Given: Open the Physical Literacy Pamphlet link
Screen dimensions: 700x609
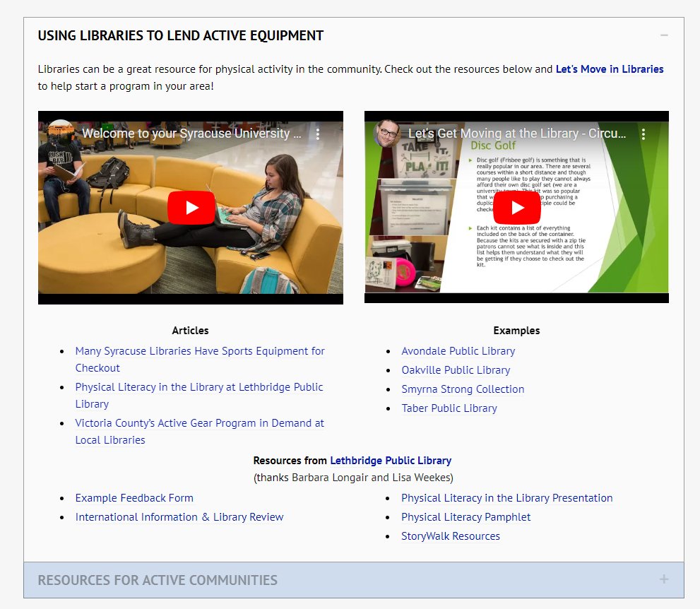Looking at the screenshot, I should coord(465,517).
